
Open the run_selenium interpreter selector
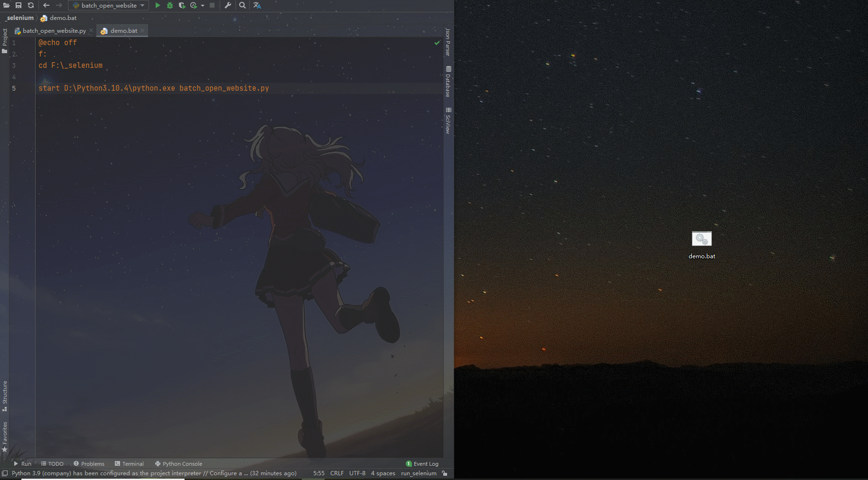[419, 473]
